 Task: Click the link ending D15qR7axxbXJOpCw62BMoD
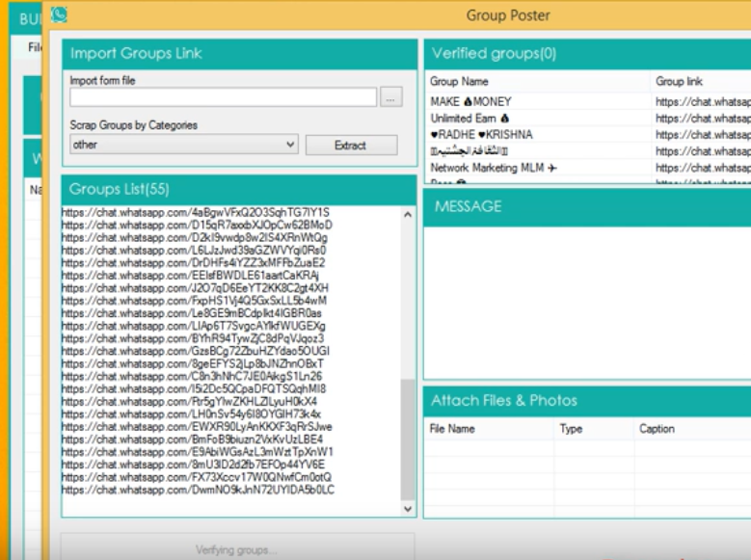(197, 225)
